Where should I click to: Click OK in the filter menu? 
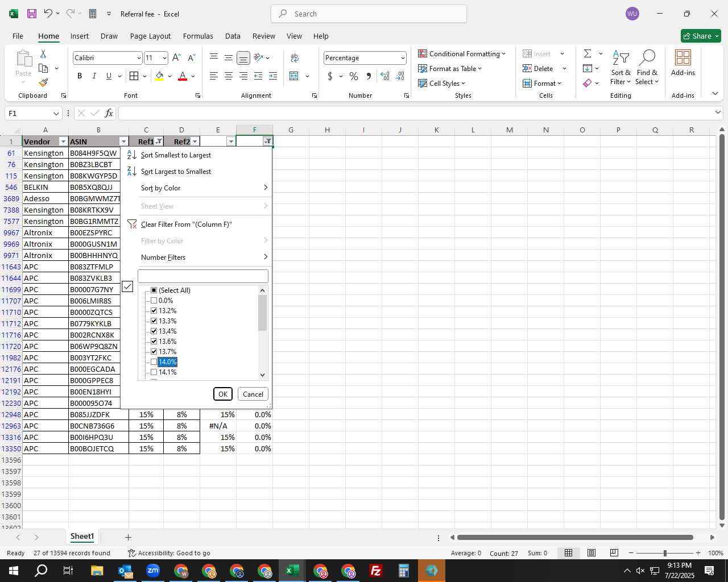point(223,394)
